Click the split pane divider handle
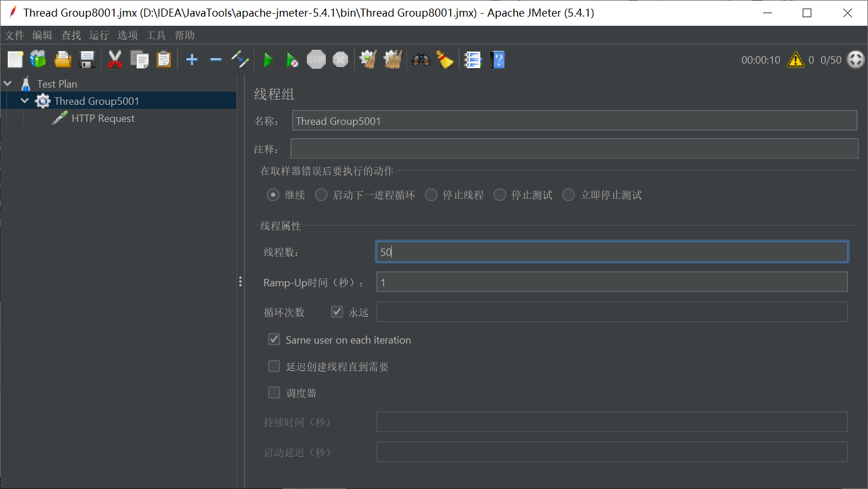This screenshot has width=868, height=489. (x=240, y=281)
